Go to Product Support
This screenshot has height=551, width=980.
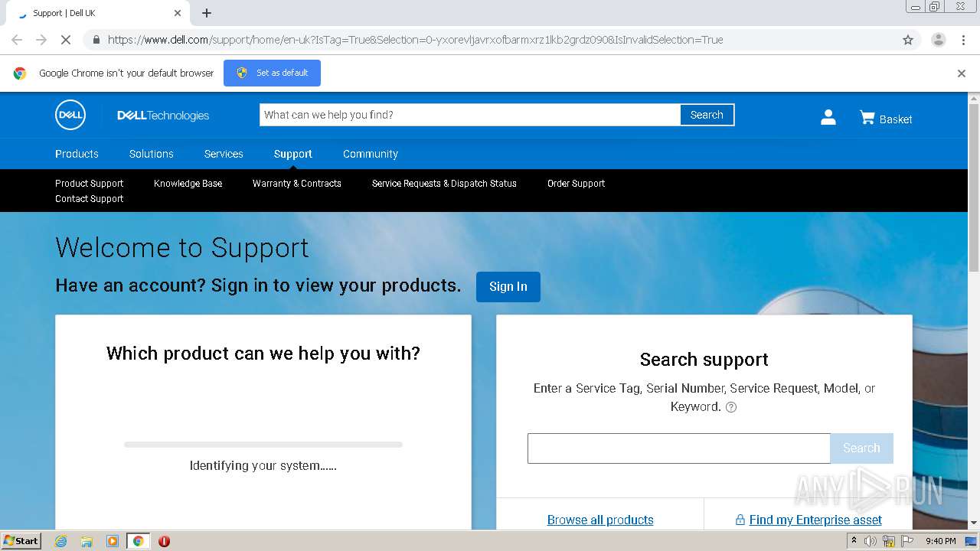(x=89, y=184)
